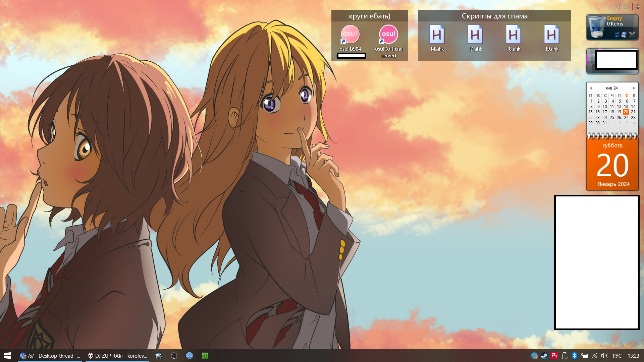Go to previous month in calendar gadget
The height and width of the screenshot is (362, 644).
pos(591,88)
